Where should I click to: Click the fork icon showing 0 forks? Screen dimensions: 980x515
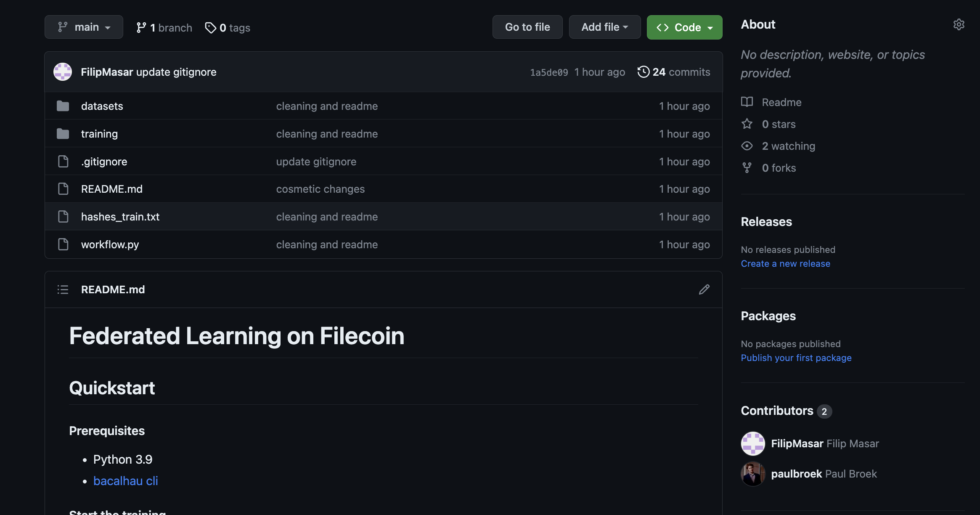[747, 167]
